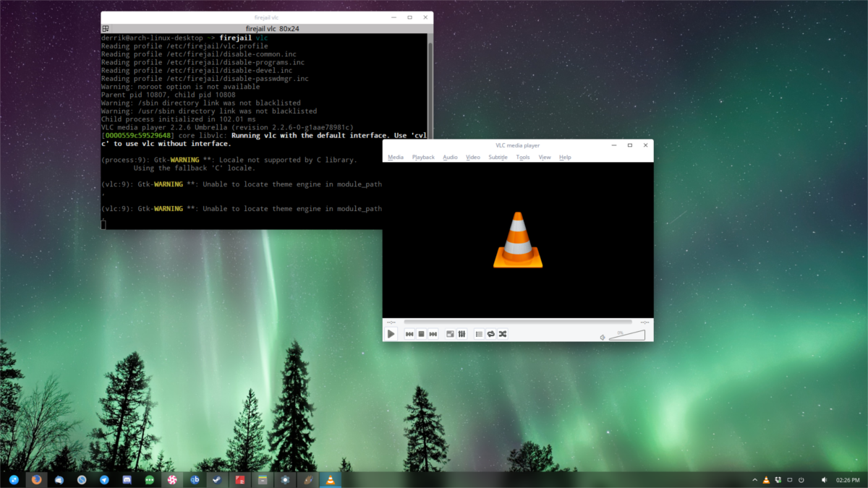This screenshot has width=868, height=488.
Task: Open the Subtitle menu in VLC
Action: (498, 157)
